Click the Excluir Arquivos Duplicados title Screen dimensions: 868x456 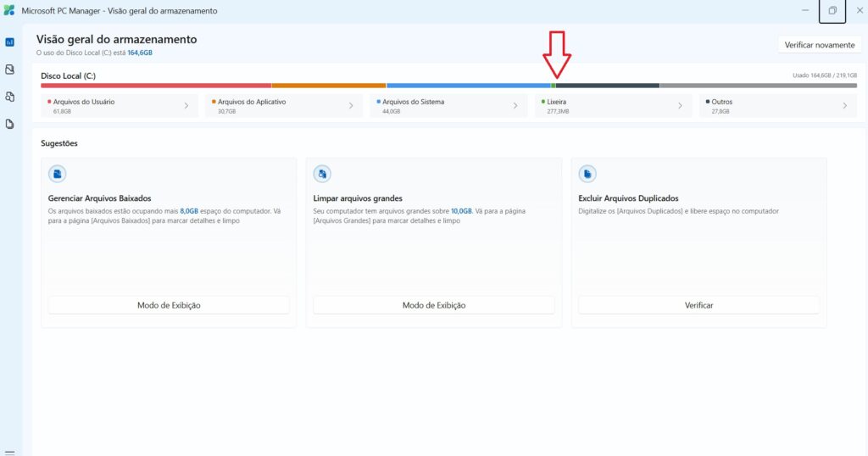pyautogui.click(x=628, y=198)
